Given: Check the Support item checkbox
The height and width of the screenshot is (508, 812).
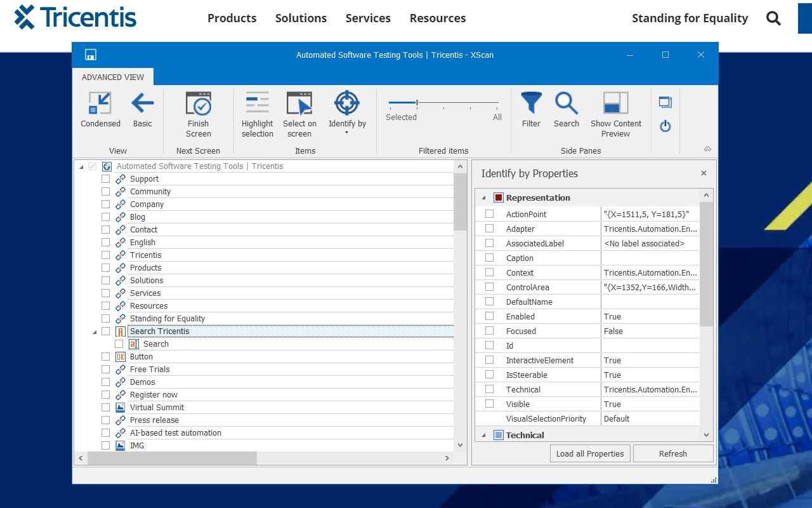Looking at the screenshot, I should (x=106, y=179).
